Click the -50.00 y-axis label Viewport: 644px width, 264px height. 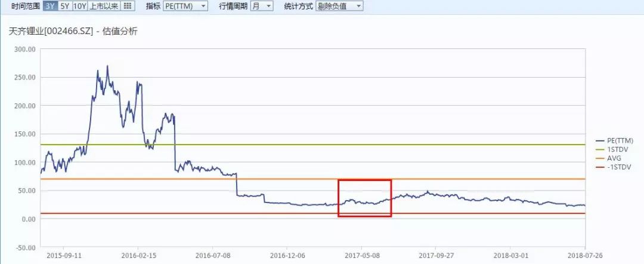pyautogui.click(x=26, y=247)
